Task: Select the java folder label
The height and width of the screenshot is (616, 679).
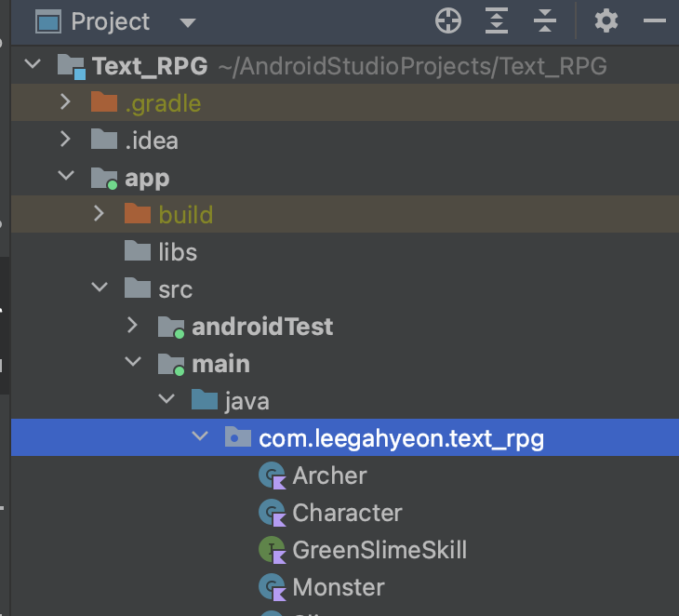Action: pos(246,402)
